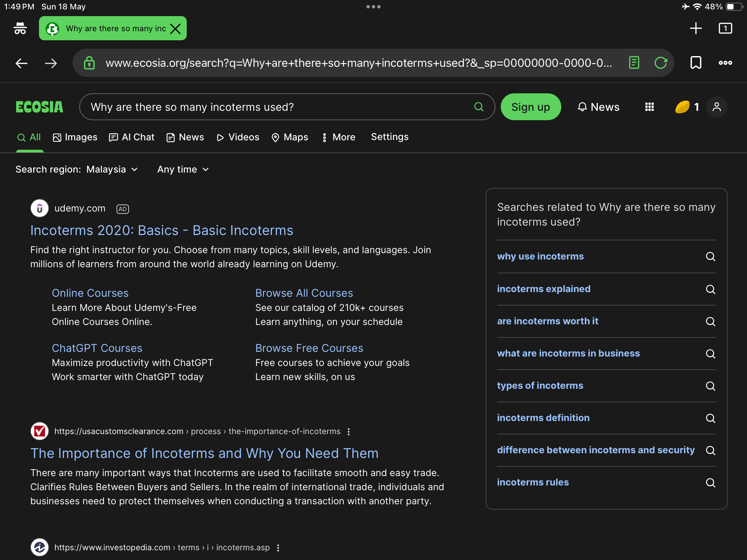Screen dimensions: 747x560
Task: Open 'Incoterms 2020: Basics - Basic Incoterms' ad
Action: point(162,231)
